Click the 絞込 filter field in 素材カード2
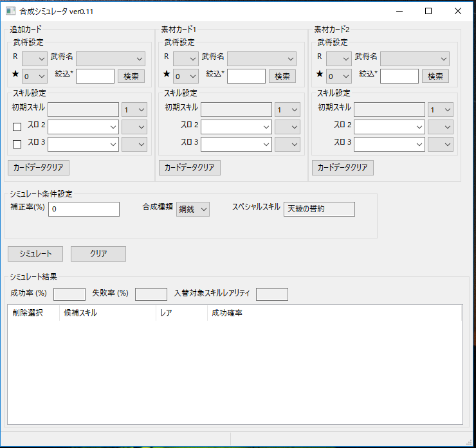Viewport: 476px width, 448px height. click(399, 76)
